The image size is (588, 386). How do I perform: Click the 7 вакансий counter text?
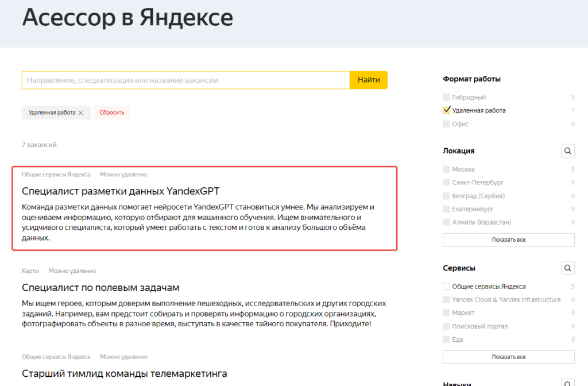point(39,145)
